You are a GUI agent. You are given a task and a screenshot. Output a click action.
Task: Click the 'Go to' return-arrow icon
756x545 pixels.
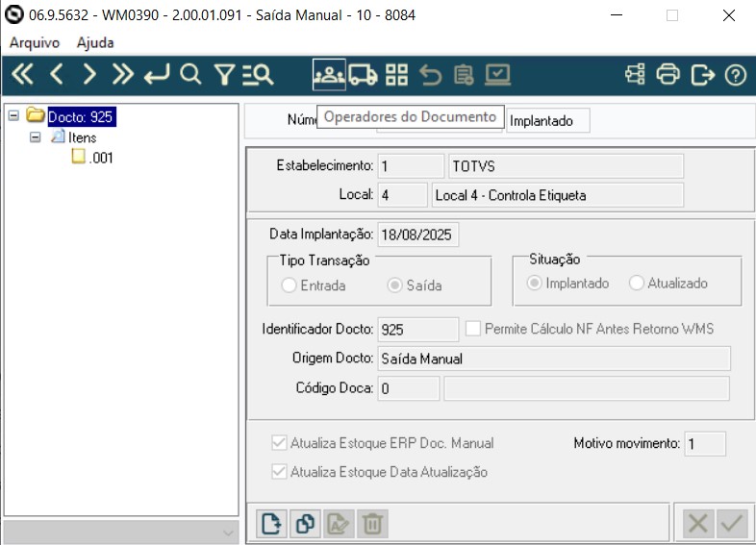[157, 75]
